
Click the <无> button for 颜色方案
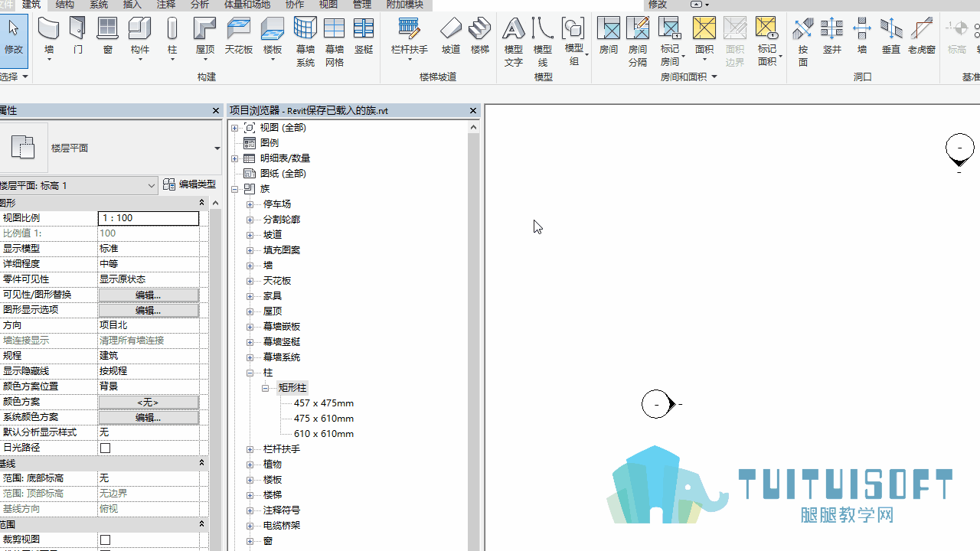tap(149, 402)
